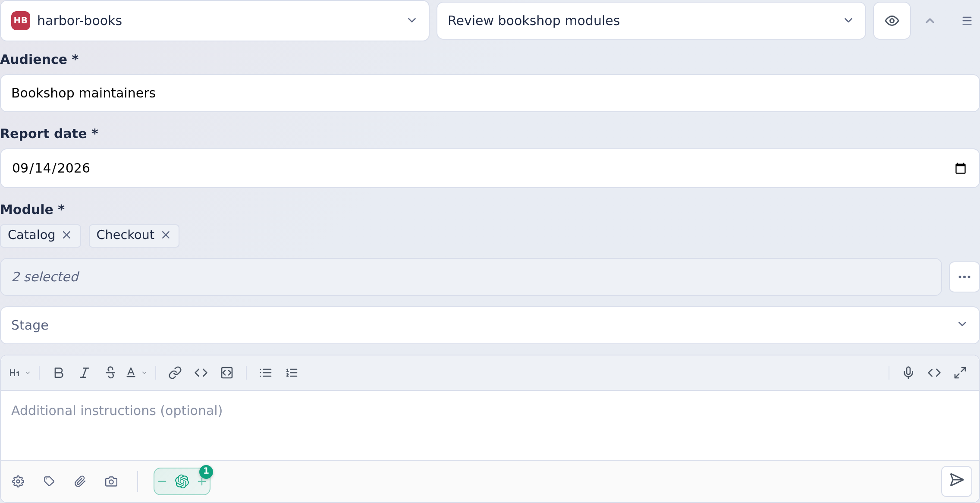Image resolution: width=980 pixels, height=503 pixels.
Task: Insert a hyperlink
Action: point(175,373)
